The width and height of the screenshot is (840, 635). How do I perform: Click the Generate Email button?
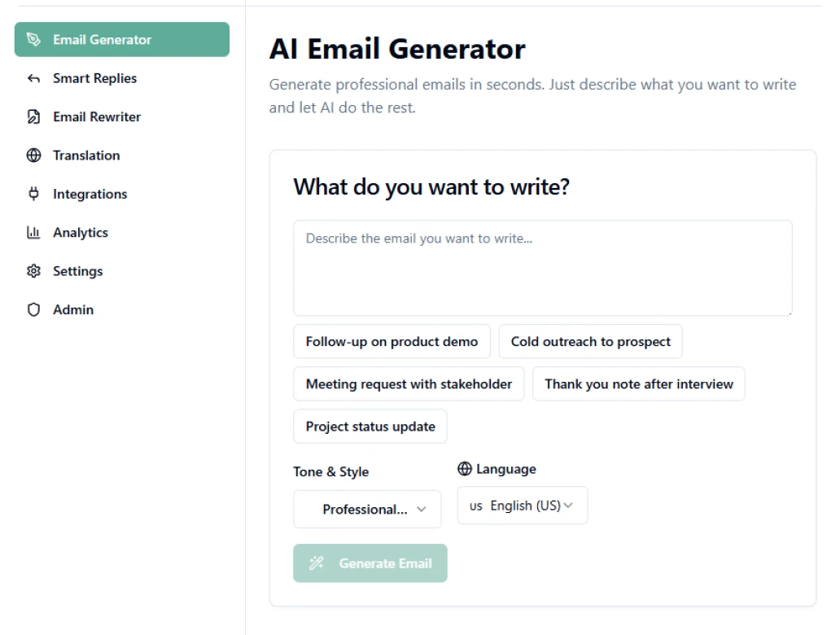pyautogui.click(x=370, y=563)
